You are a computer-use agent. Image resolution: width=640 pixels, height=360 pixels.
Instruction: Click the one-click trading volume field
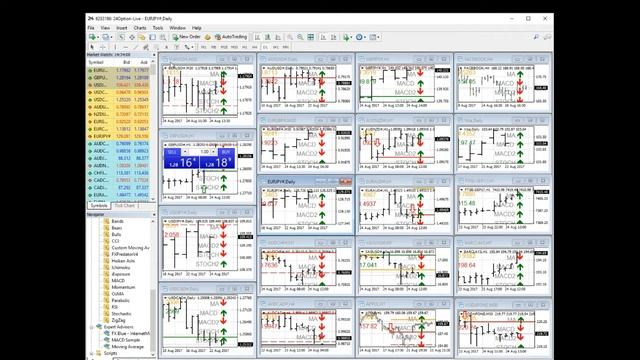204,151
